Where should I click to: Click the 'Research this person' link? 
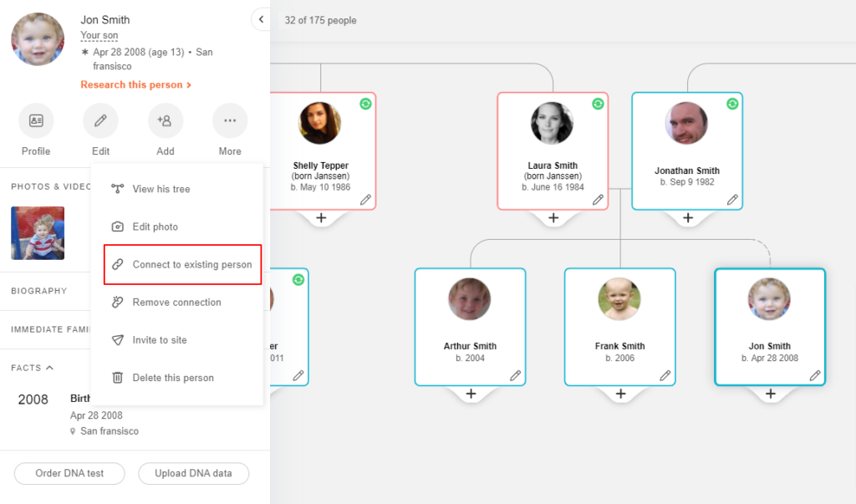[x=136, y=84]
